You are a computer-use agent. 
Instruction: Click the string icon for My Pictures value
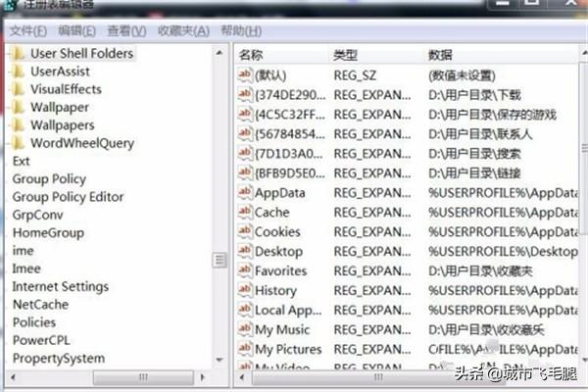(244, 349)
